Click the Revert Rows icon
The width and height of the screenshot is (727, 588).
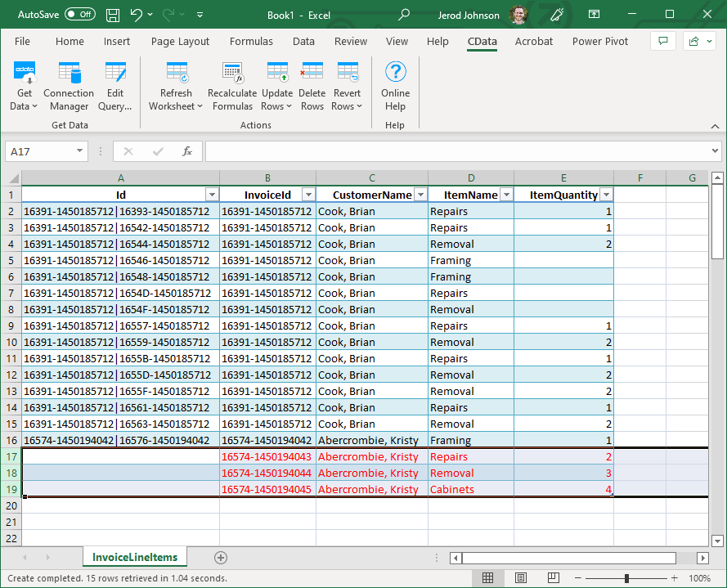click(x=348, y=74)
